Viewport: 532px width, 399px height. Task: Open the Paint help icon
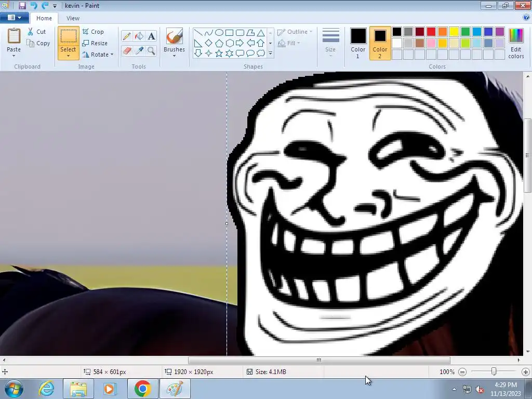click(526, 18)
